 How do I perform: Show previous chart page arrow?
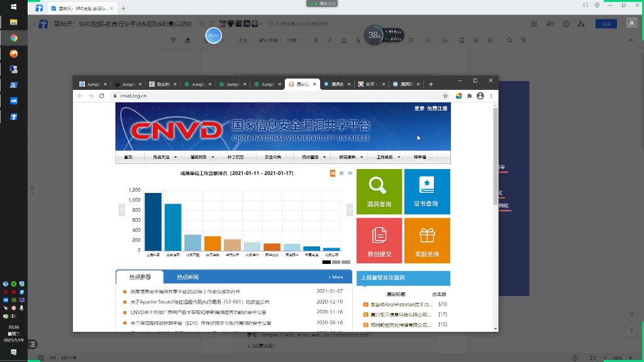121,210
